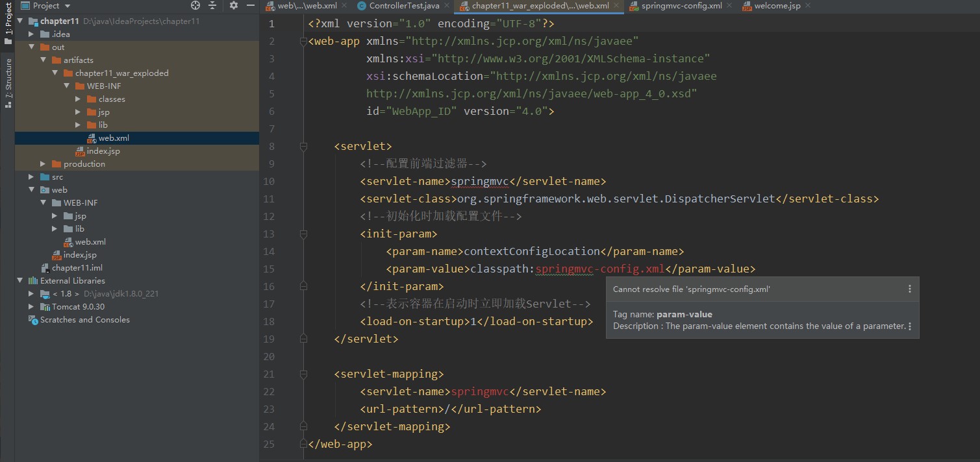Hide the Project panel with minus icon
Image resolution: width=980 pixels, height=462 pixels.
point(250,5)
